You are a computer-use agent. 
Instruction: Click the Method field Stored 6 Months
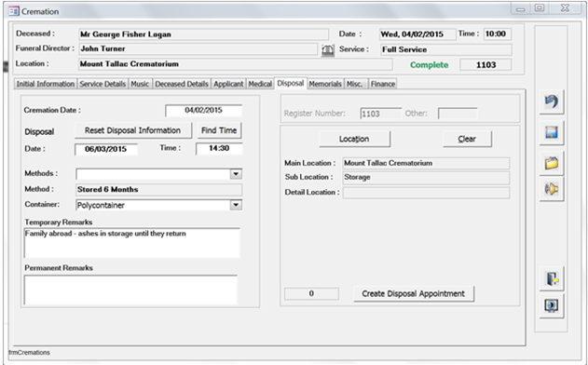pos(159,190)
